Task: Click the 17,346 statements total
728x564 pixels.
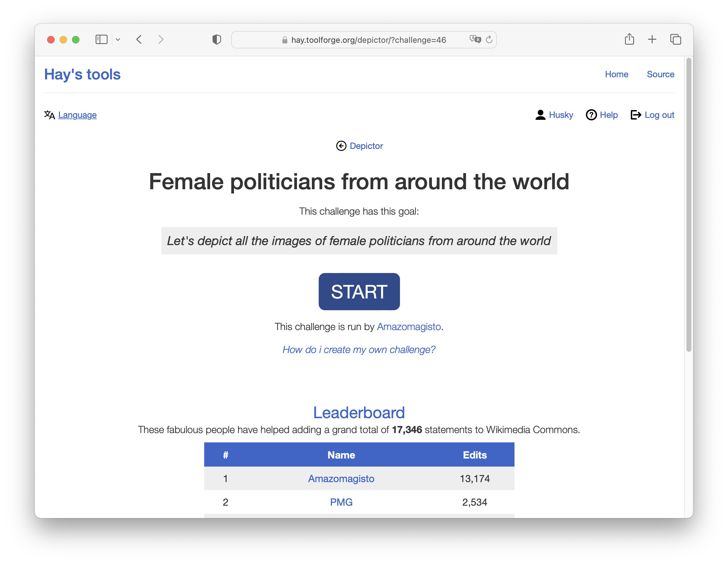Action: (x=407, y=430)
